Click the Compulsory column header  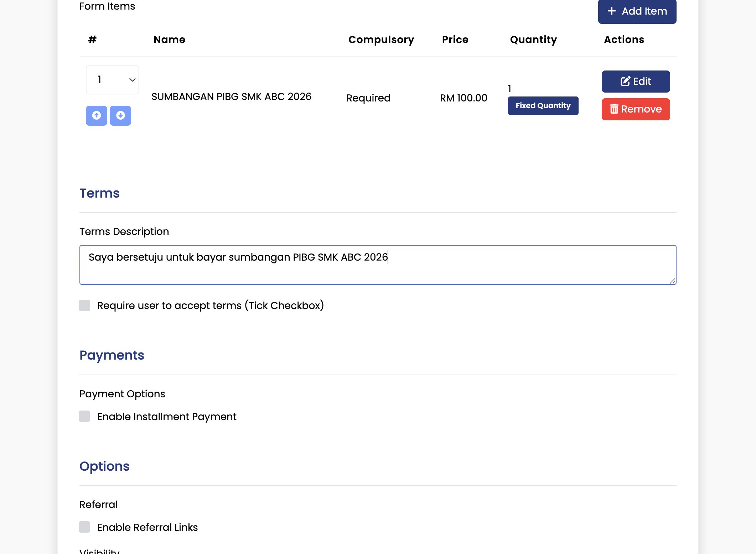click(x=381, y=40)
